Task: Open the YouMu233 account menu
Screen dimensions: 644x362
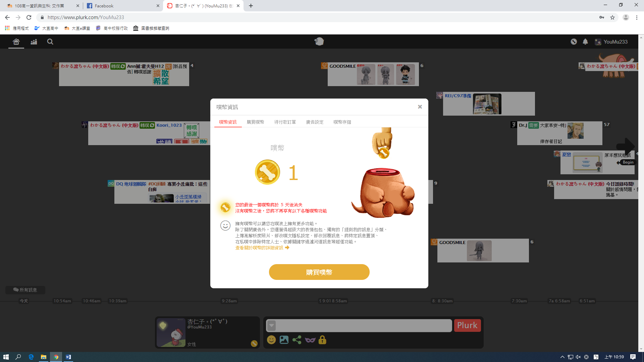Action: [x=611, y=42]
